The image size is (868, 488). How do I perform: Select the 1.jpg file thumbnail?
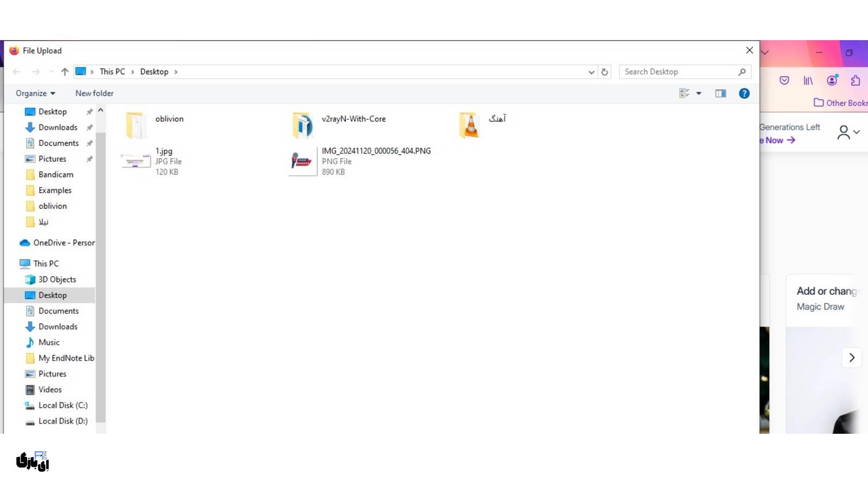pyautogui.click(x=136, y=161)
